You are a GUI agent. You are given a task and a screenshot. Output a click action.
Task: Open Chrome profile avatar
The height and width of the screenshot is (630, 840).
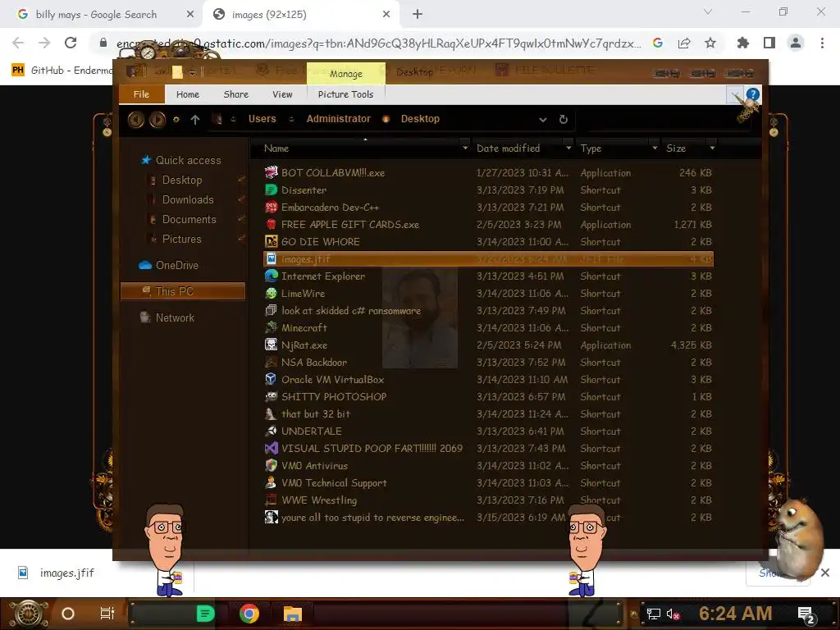click(796, 43)
